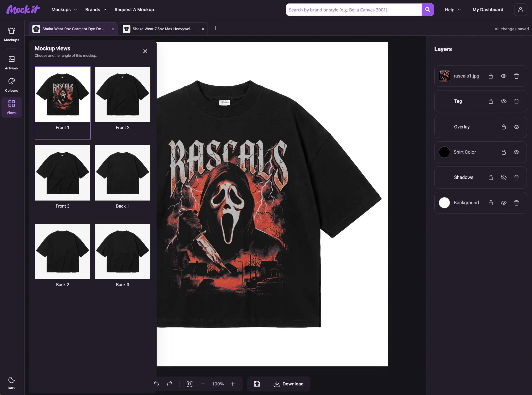
Task: Expand the Mockups dropdown menu
Action: [64, 10]
